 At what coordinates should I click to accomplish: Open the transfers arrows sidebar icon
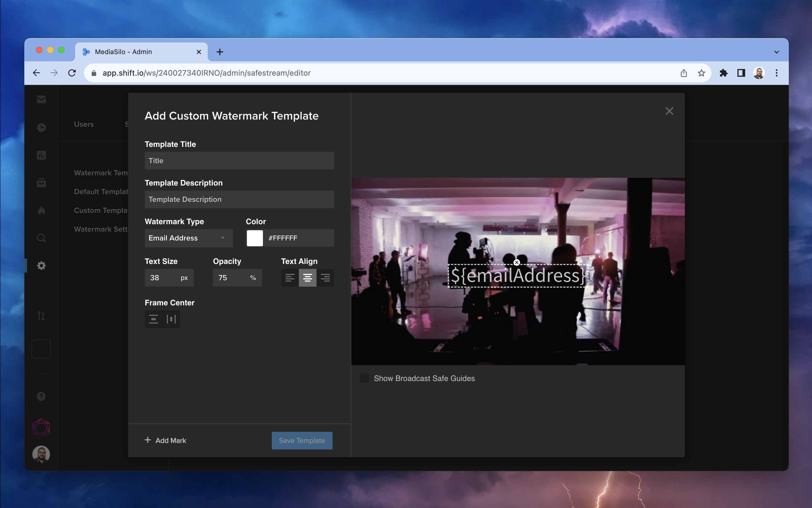coord(41,316)
